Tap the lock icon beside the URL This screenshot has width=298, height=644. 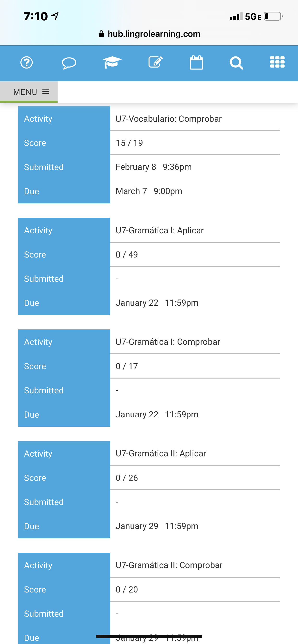click(101, 34)
